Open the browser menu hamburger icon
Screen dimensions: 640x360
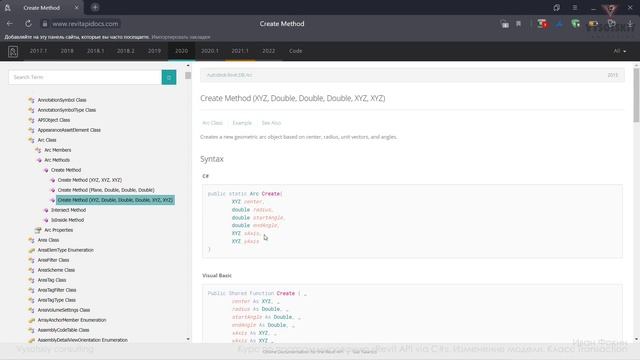[x=574, y=7]
